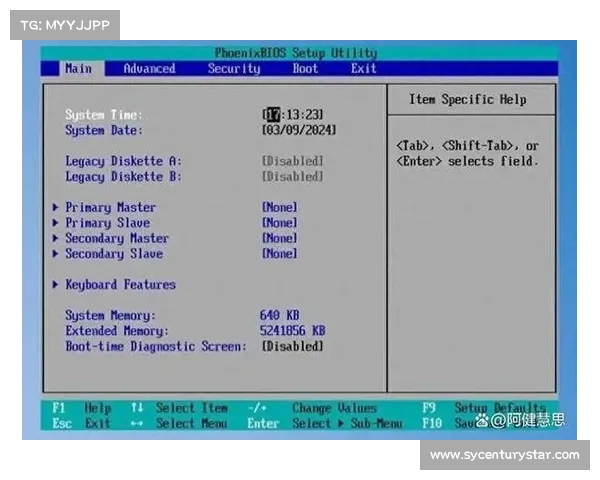Image resolution: width=600 pixels, height=480 pixels.
Task: Toggle Legacy Diskette A Disabled value
Action: (293, 161)
